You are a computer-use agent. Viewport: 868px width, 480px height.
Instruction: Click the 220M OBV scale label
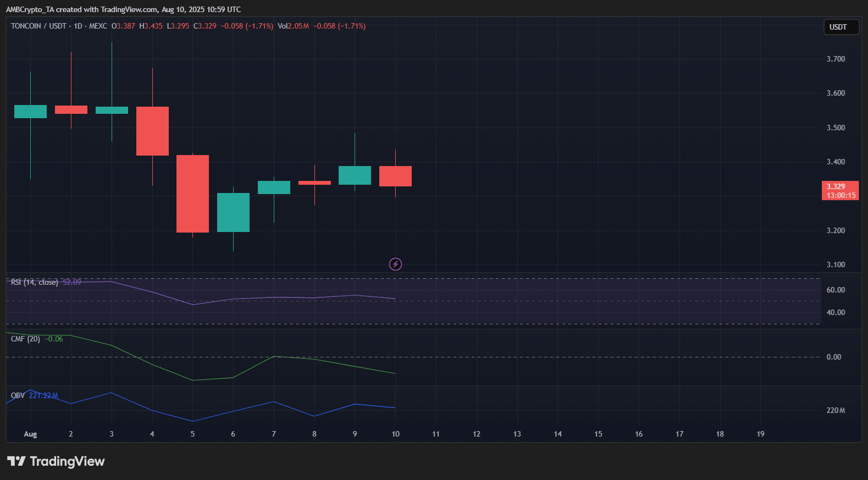[836, 410]
